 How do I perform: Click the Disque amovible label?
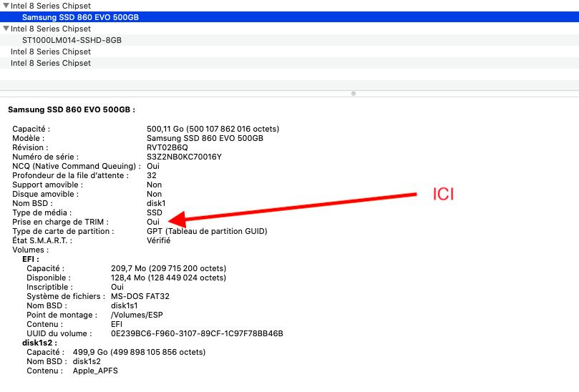tap(45, 194)
